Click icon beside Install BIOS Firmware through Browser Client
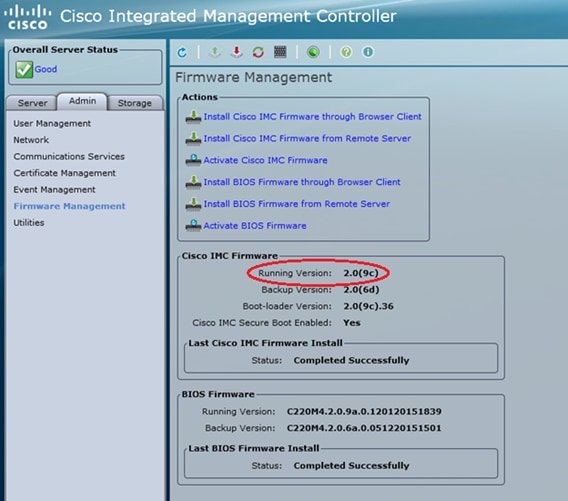Image resolution: width=568 pixels, height=501 pixels. tap(193, 182)
